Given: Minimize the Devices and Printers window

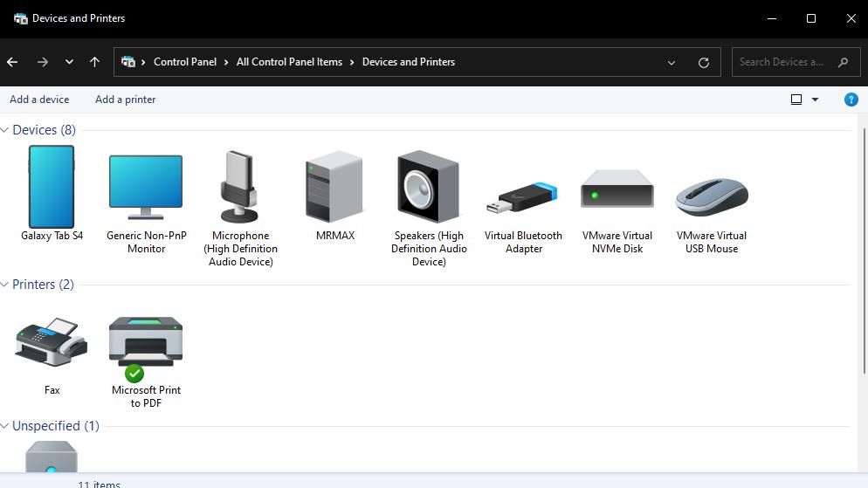Looking at the screenshot, I should [772, 19].
